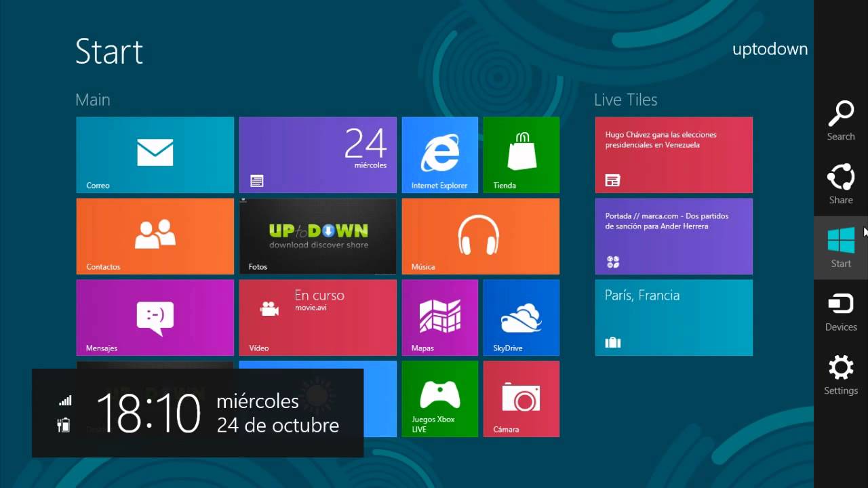Open the SkyDrive cloud tile
This screenshot has height=488, width=868.
pos(521,317)
